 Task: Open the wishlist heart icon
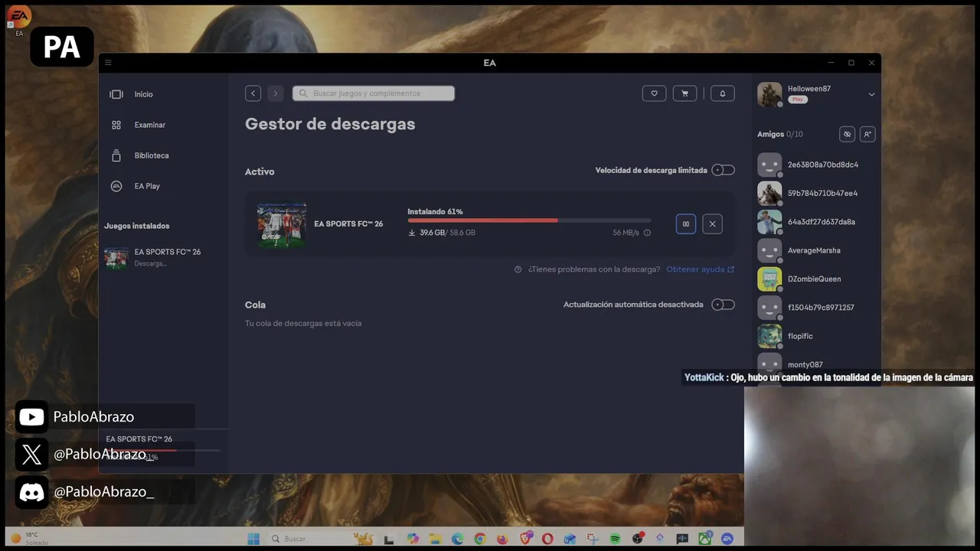654,93
